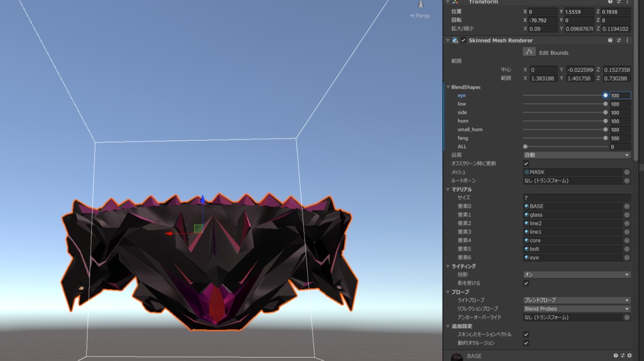Open object picker for BASE material
The width and height of the screenshot is (644, 361).
[627, 206]
